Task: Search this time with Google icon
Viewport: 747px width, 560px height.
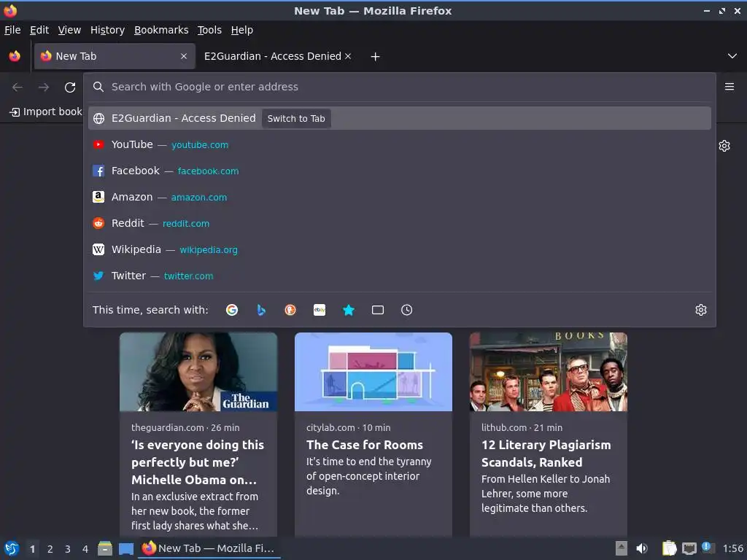Action: click(232, 310)
